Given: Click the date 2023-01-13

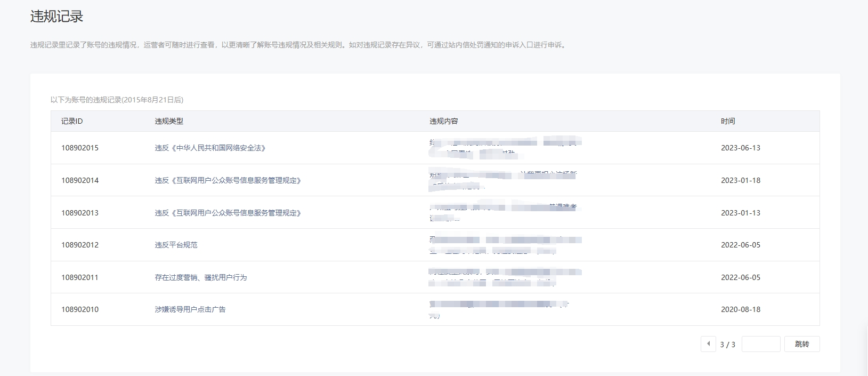Looking at the screenshot, I should coord(741,213).
